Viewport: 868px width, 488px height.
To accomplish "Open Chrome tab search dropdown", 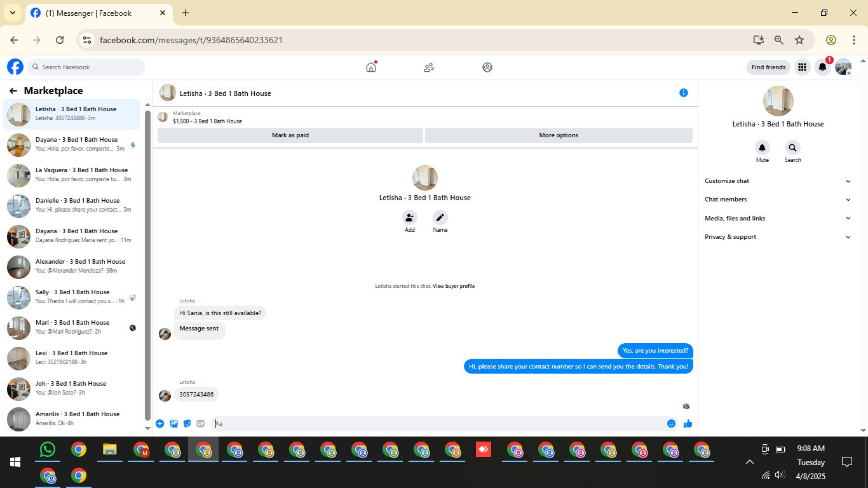I will point(12,13).
